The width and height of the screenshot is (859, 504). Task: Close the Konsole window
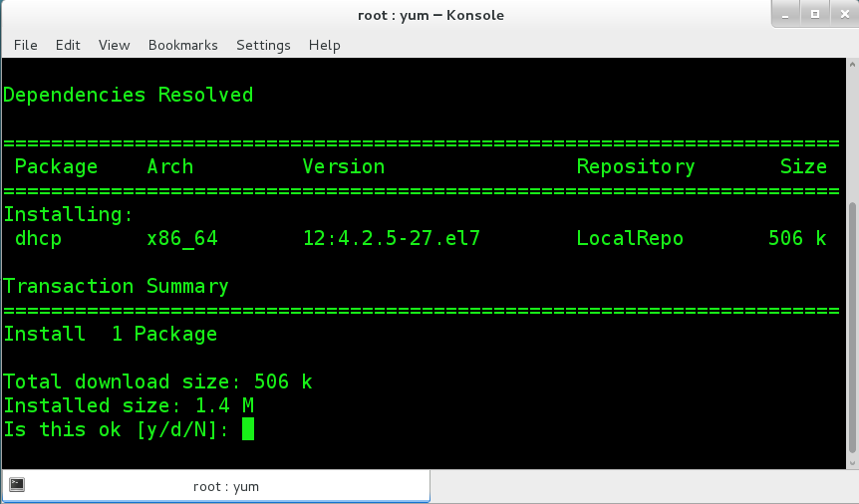(x=844, y=14)
